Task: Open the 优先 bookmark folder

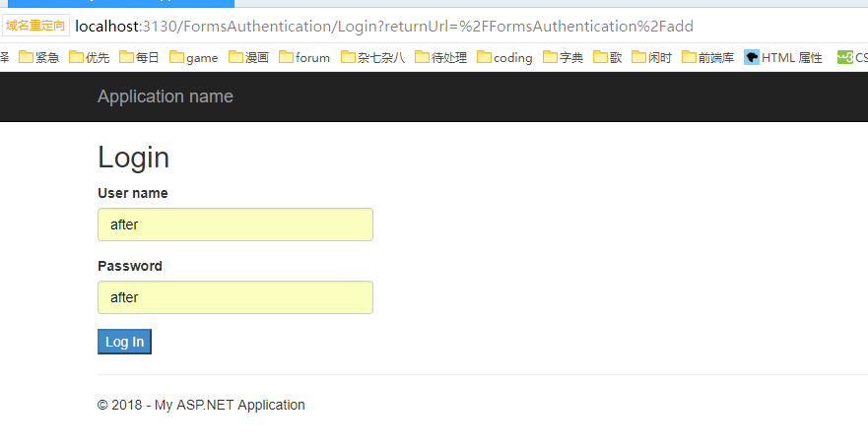Action: (x=89, y=58)
